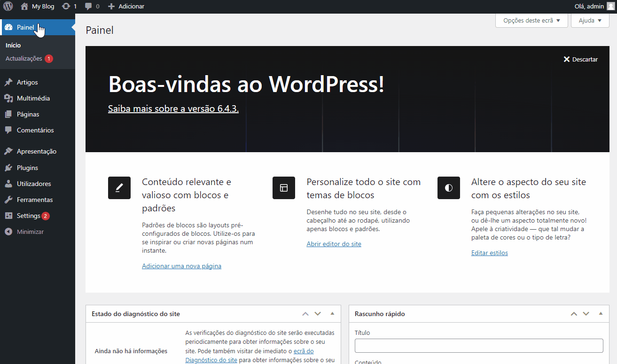Click the Utilizadores person icon
The height and width of the screenshot is (364, 617).
pos(8,184)
